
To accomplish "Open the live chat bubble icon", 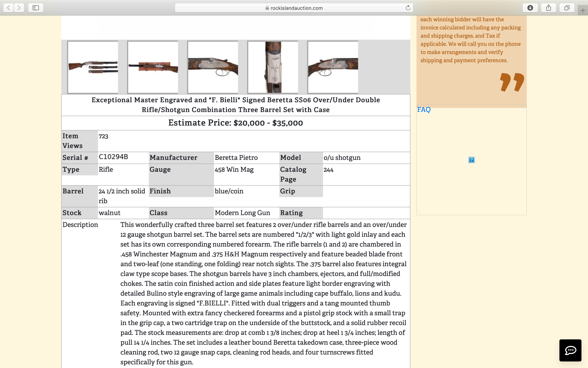I will click(x=570, y=350).
